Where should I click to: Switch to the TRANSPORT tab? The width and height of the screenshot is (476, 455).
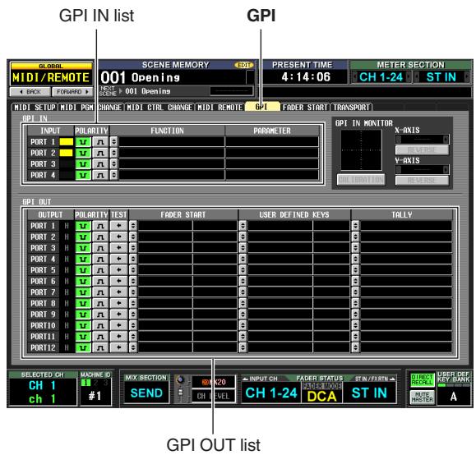coord(351,108)
